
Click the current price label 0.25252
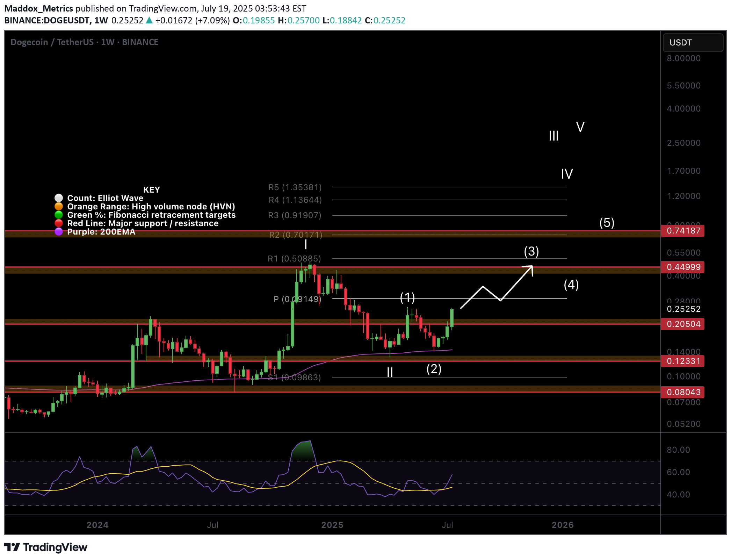tap(683, 309)
